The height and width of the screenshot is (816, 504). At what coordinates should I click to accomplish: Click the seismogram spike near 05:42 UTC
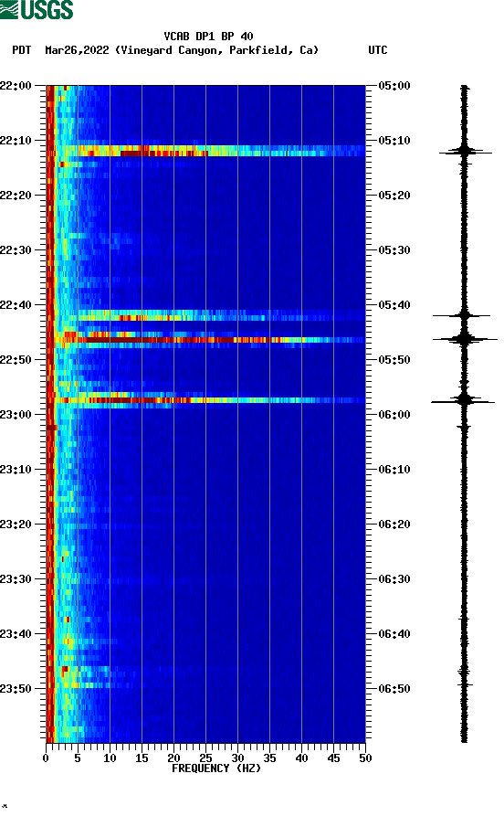coord(462,315)
